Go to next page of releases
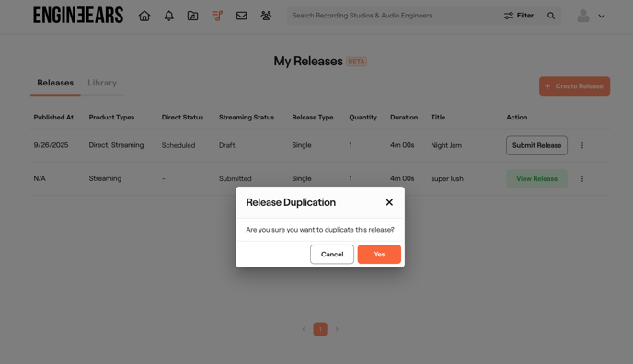Image resolution: width=633 pixels, height=364 pixels. click(x=337, y=329)
